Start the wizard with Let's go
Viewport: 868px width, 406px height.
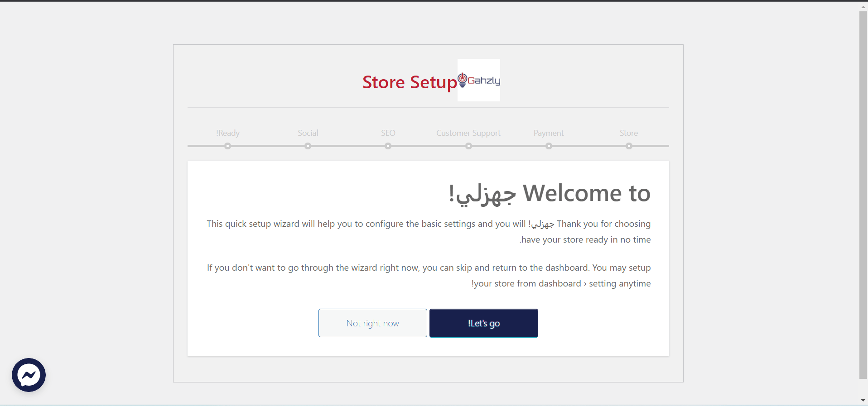(x=483, y=323)
